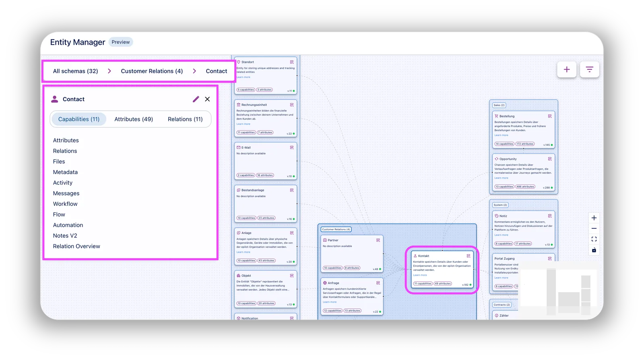Open the Bestandsanlage card menu icon
The width and height of the screenshot is (644, 359).
(292, 190)
